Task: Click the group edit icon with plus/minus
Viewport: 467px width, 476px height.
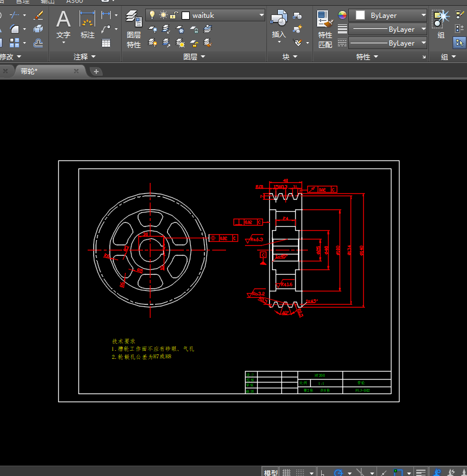Action: click(x=459, y=29)
